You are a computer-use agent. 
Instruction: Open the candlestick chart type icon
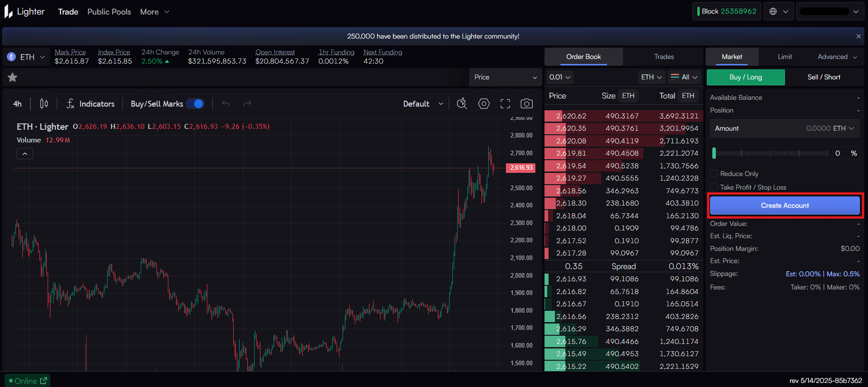[44, 104]
